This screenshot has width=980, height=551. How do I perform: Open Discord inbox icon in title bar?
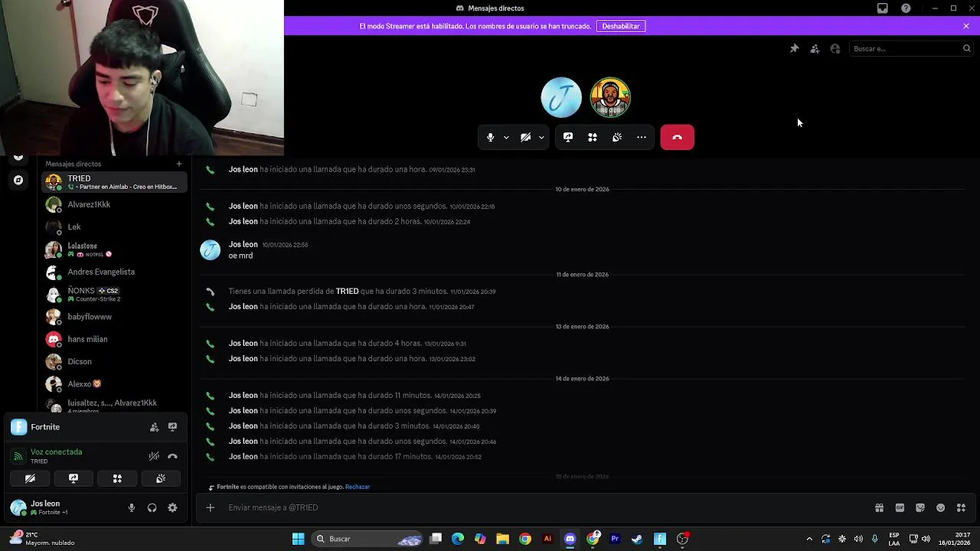[x=883, y=8]
